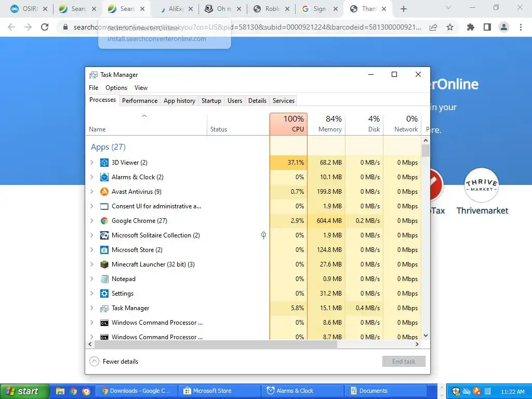Open Chrome side panel icon
Image resolution: width=532 pixels, height=399 pixels.
pos(487,27)
